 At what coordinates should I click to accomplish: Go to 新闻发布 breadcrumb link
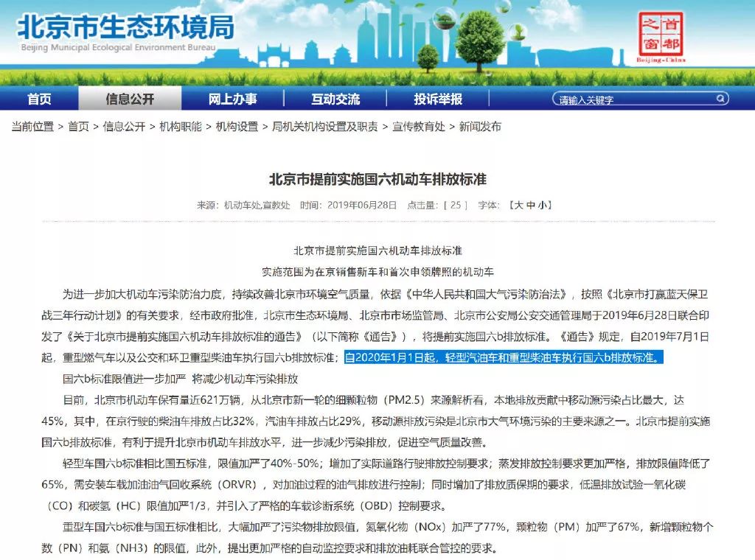coord(480,127)
